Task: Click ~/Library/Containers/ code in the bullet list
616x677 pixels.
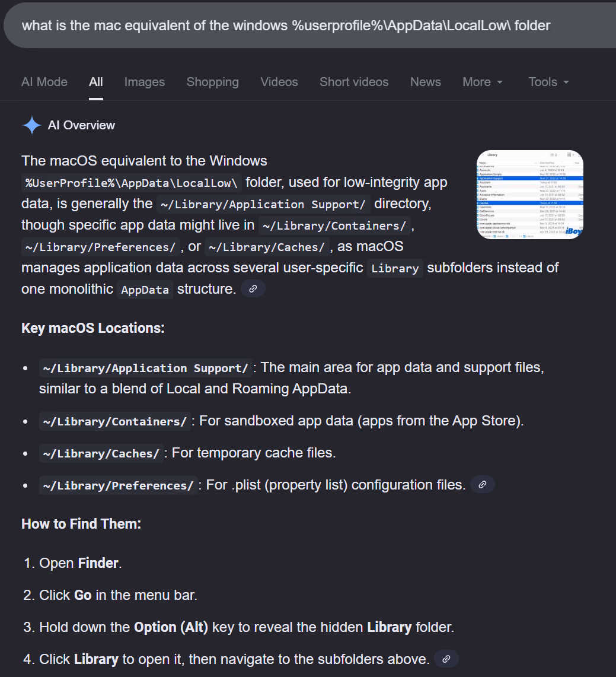Action: coord(114,422)
